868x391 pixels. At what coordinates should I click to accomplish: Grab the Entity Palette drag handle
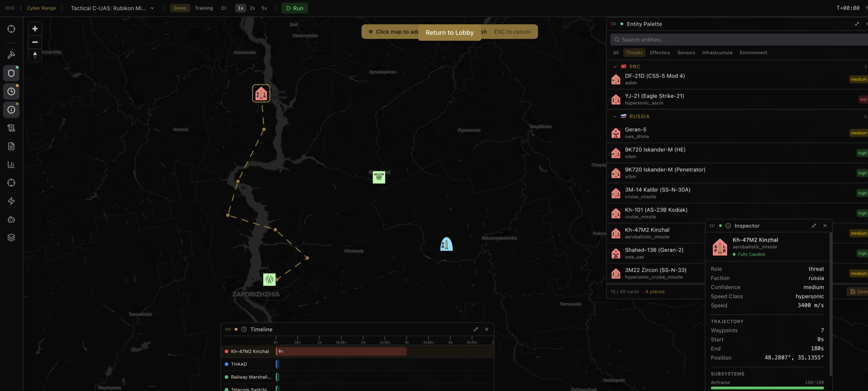click(x=613, y=24)
